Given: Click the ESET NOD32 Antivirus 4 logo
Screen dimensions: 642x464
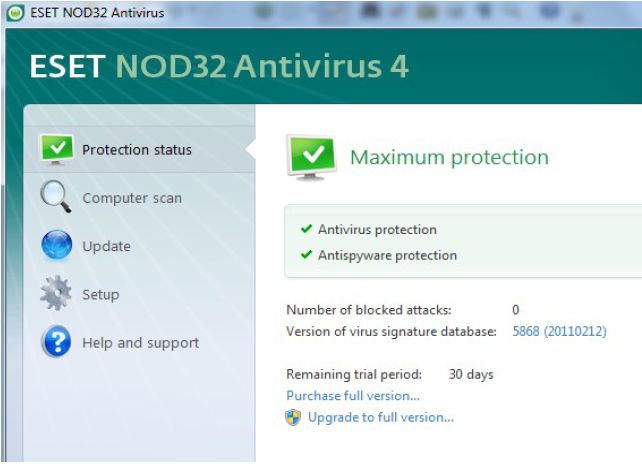Looking at the screenshot, I should tap(219, 66).
